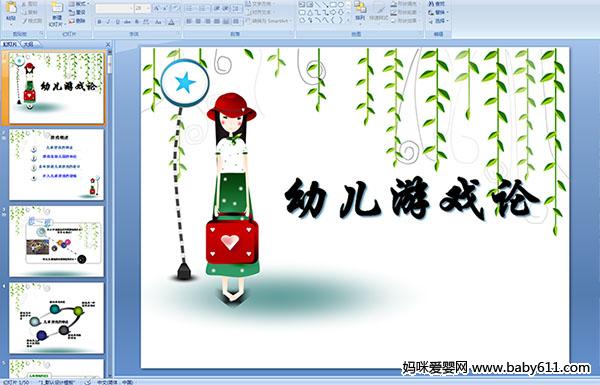This screenshot has width=600, height=385.
Task: Toggle italic formatting
Action: pos(109,22)
